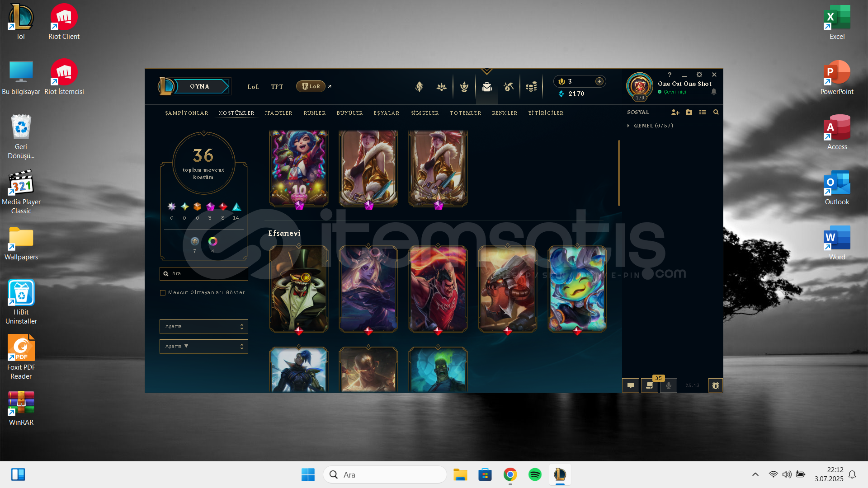Click the plus button to buy RP

pos(599,81)
